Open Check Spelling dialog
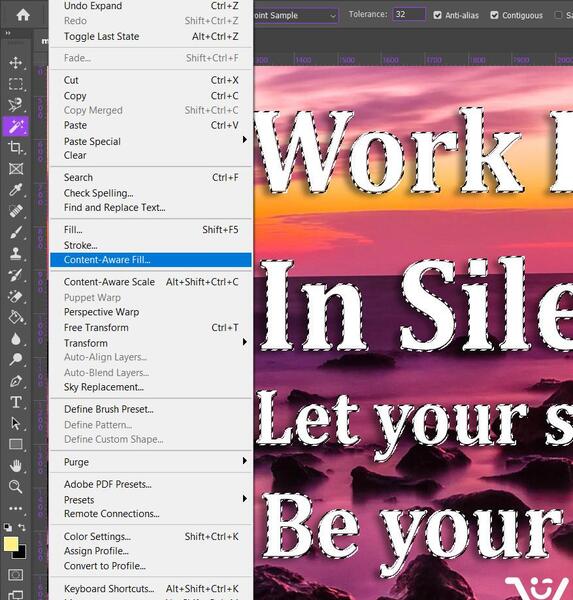The width and height of the screenshot is (573, 600). pos(151,193)
